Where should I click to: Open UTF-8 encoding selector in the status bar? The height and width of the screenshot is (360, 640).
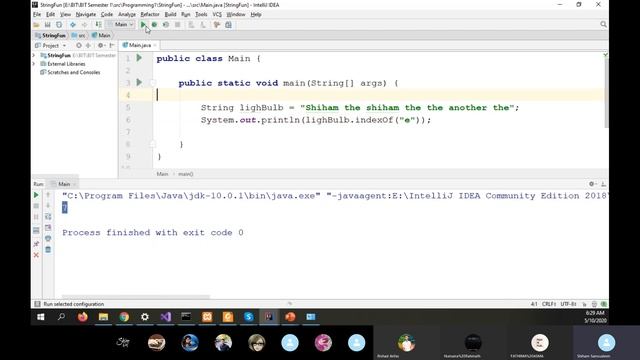(568, 304)
